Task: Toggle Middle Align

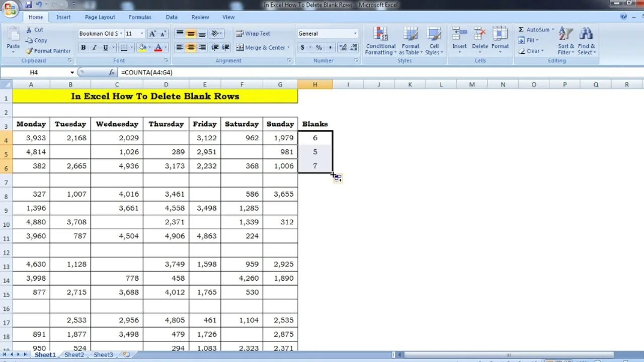Action: pos(191,34)
